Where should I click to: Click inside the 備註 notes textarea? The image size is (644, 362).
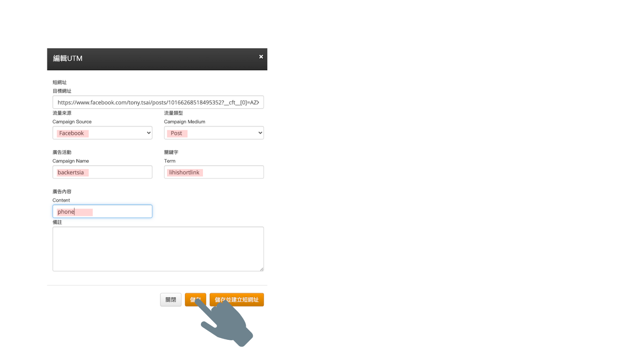158,249
